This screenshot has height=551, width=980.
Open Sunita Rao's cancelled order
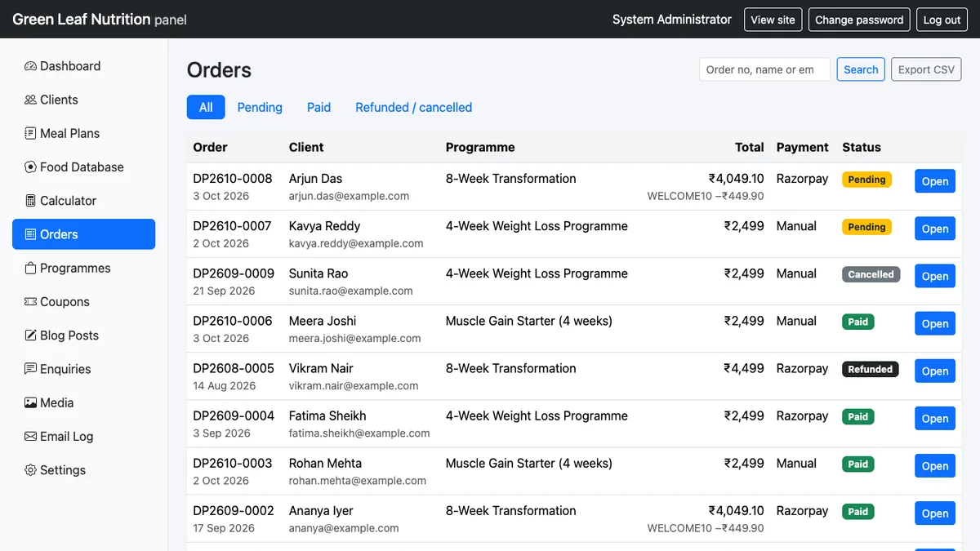pos(935,276)
